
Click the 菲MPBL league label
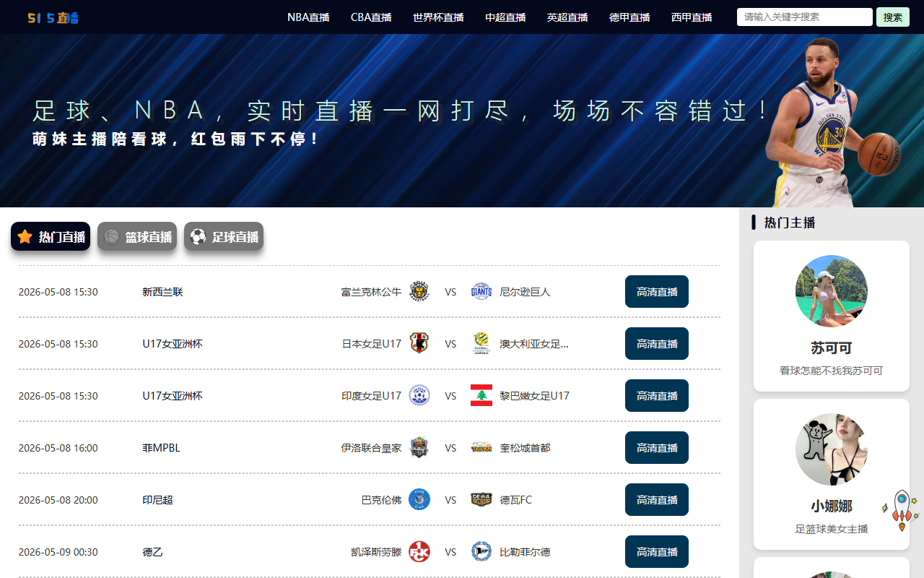coord(161,448)
